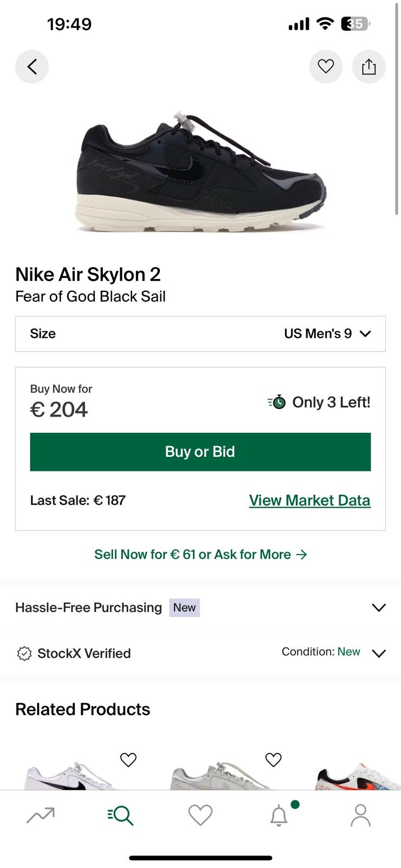Expand the StockX Verified condition section
401x868 pixels.
pos(379,653)
